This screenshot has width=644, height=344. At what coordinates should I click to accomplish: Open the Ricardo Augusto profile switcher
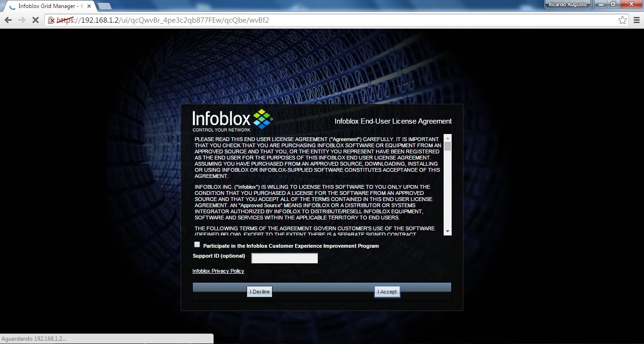point(567,4)
